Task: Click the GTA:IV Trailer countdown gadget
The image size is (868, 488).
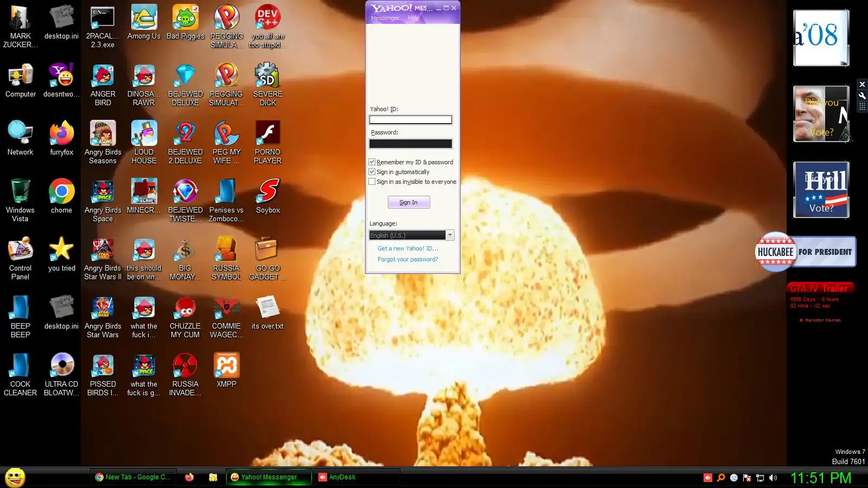Action: tap(821, 303)
